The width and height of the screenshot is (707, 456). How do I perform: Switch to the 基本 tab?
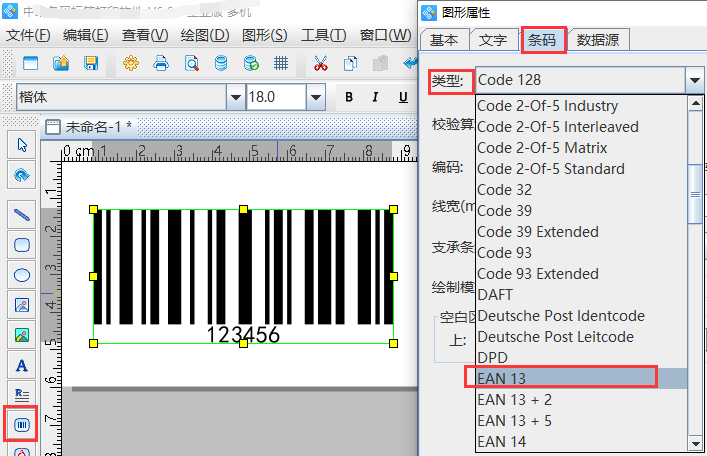click(x=444, y=40)
